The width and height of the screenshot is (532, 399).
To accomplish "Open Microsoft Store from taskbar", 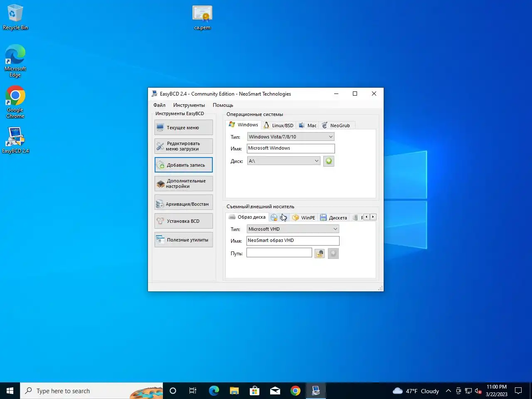I will 254,391.
